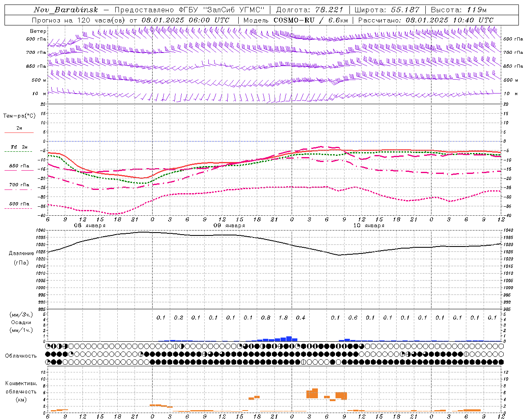Click the 0.2 precipitation value
Screen dimensions: 525x420
pos(178,317)
